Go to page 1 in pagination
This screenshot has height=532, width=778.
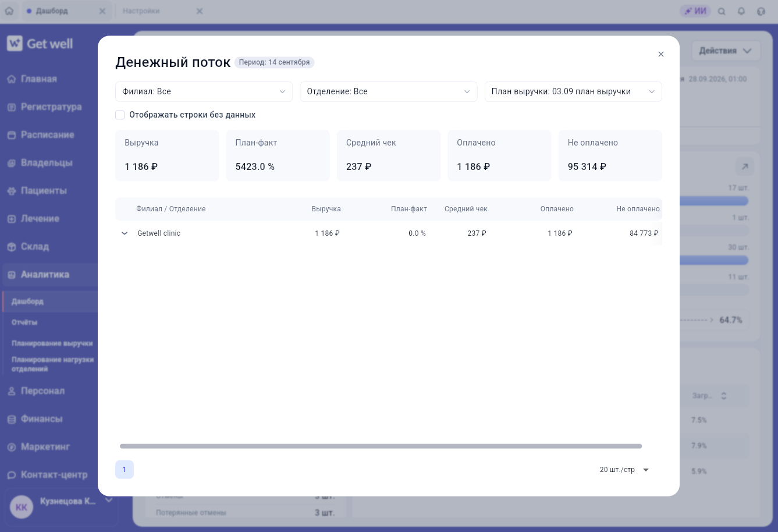[x=125, y=470]
